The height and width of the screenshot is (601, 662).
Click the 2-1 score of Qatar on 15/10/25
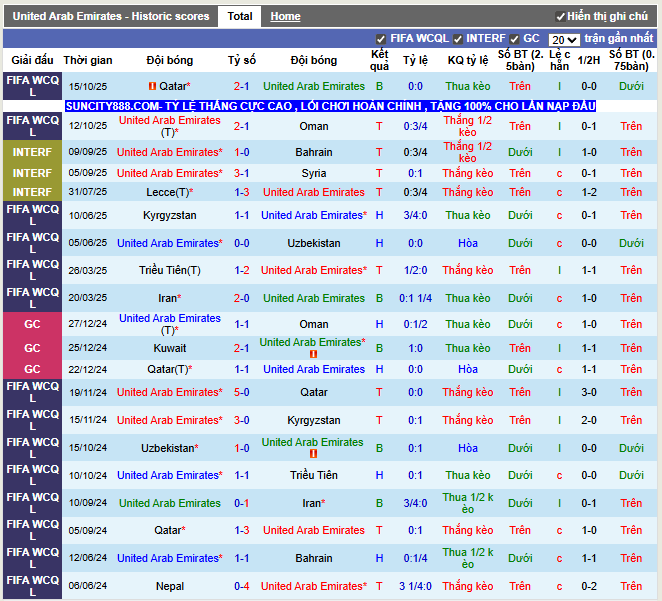coord(241,87)
